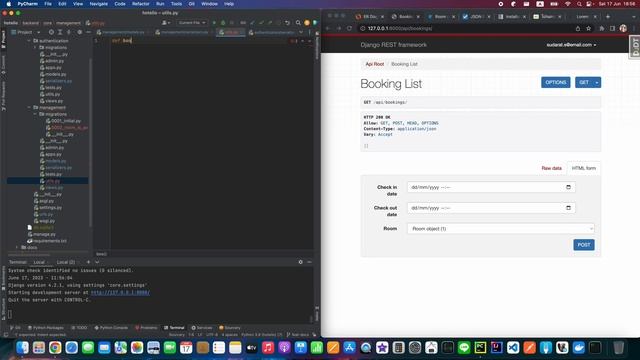The image size is (640, 360).
Task: Collapse the management folder
Action: (29, 107)
